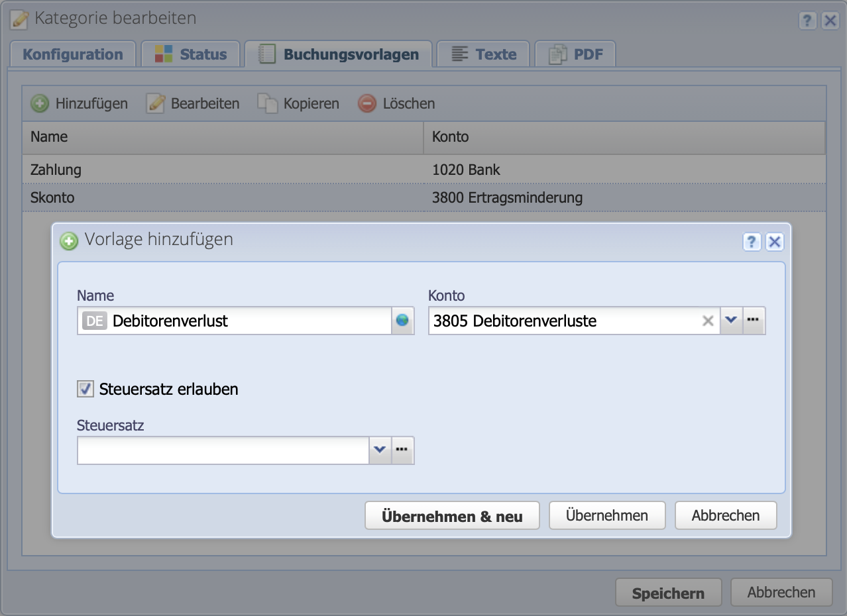Click the Bearbeiten pencil icon
Image resolution: width=847 pixels, height=616 pixels.
pyautogui.click(x=154, y=103)
